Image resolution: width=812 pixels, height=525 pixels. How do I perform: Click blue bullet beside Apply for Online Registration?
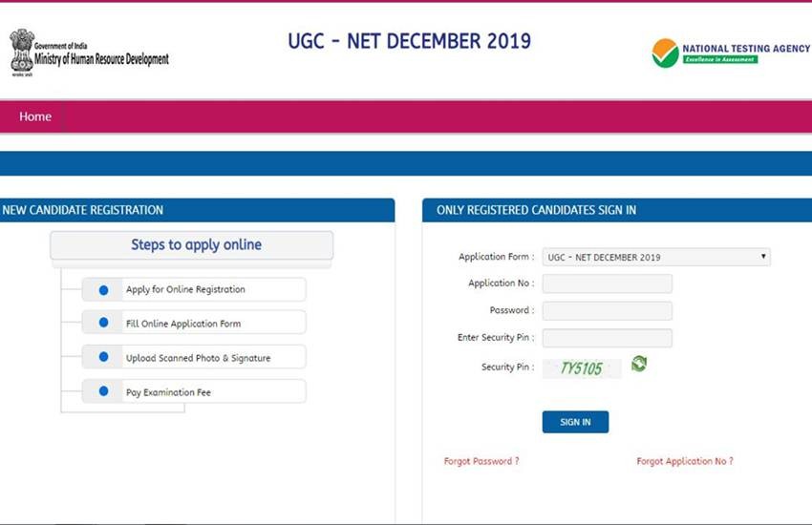click(103, 289)
